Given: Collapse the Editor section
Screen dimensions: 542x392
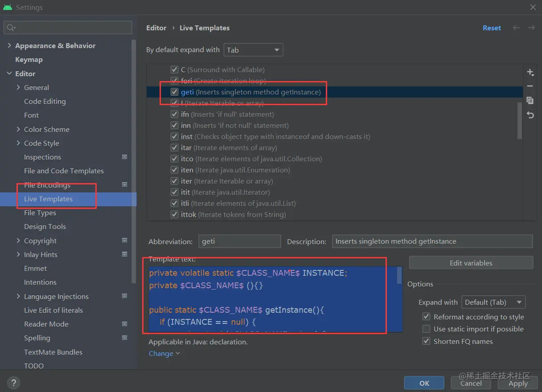Looking at the screenshot, I should 9,73.
